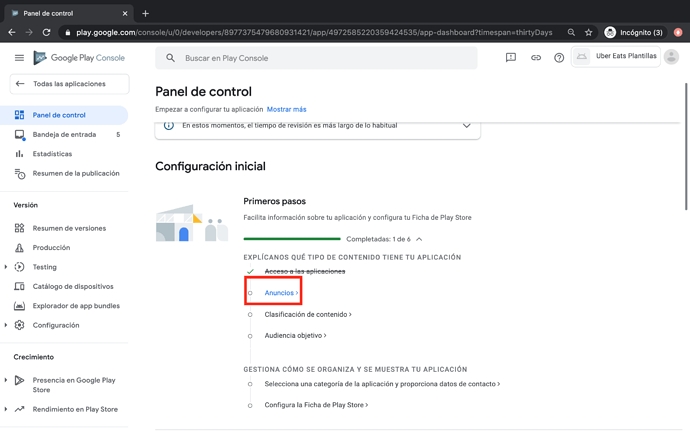Select Clasificación de contenido step circle
The image size is (690, 431).
[250, 315]
